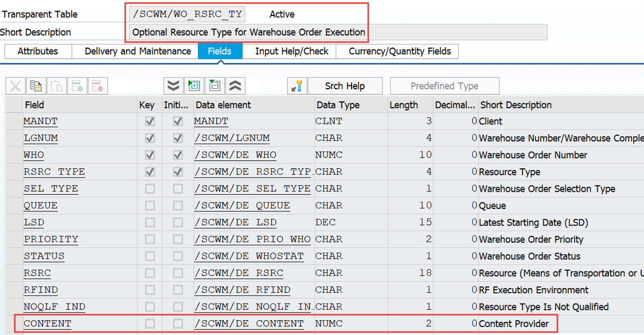Click 'RF Execution Environment' description

533,290
